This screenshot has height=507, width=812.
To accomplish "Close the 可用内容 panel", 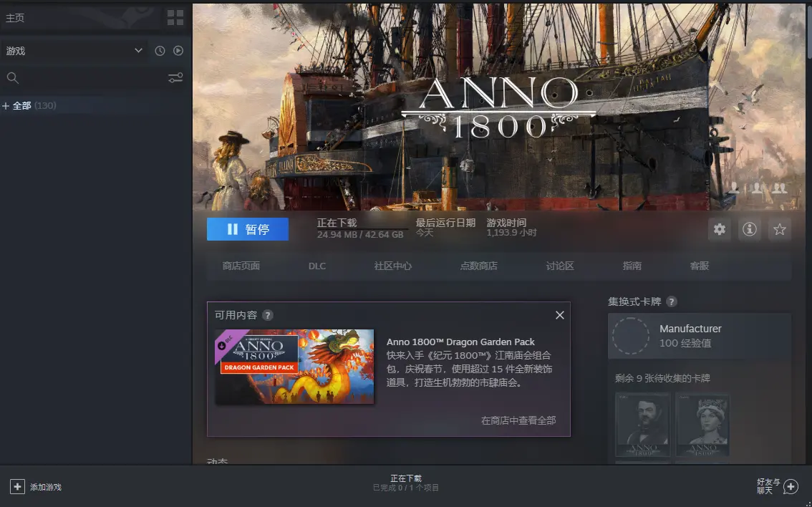I will click(560, 315).
